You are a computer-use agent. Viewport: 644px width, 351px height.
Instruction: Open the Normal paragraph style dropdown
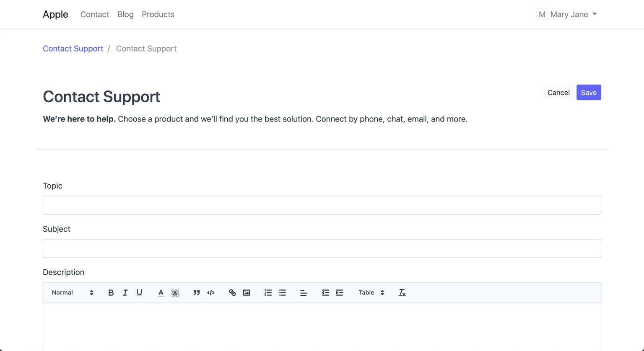72,293
